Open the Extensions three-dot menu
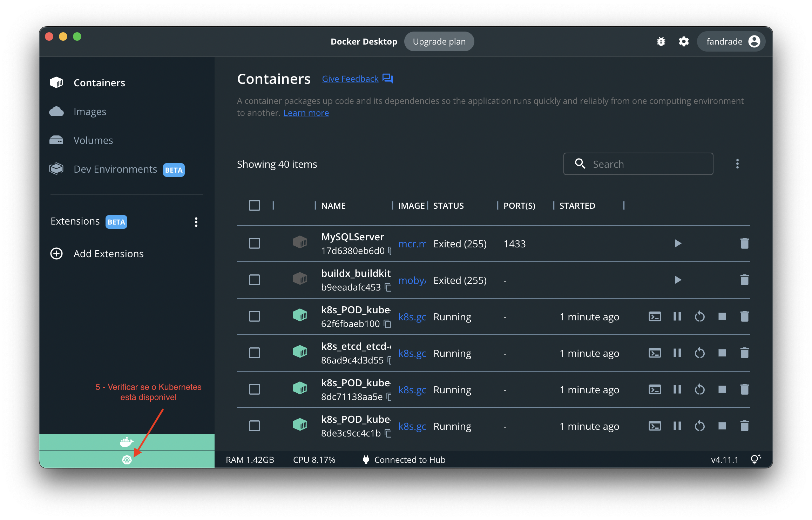 pos(196,222)
